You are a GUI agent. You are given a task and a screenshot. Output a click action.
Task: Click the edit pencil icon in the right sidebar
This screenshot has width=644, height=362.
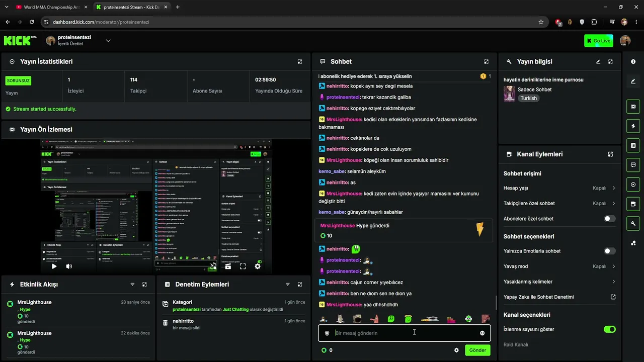(633, 81)
